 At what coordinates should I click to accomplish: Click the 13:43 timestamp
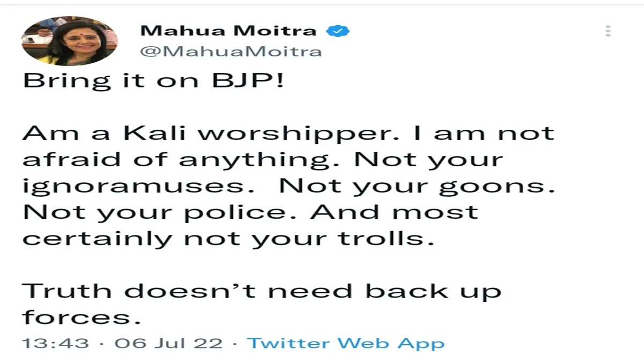click(x=55, y=343)
